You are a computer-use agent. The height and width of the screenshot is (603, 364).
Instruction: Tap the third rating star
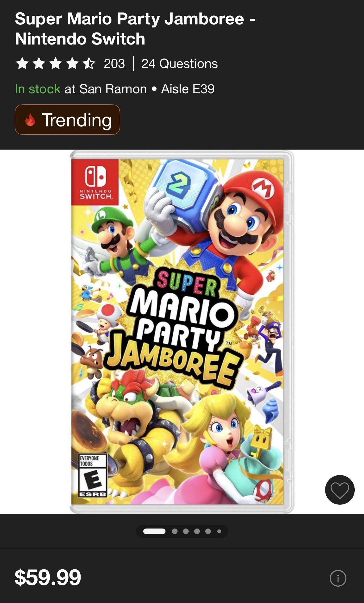tap(56, 63)
